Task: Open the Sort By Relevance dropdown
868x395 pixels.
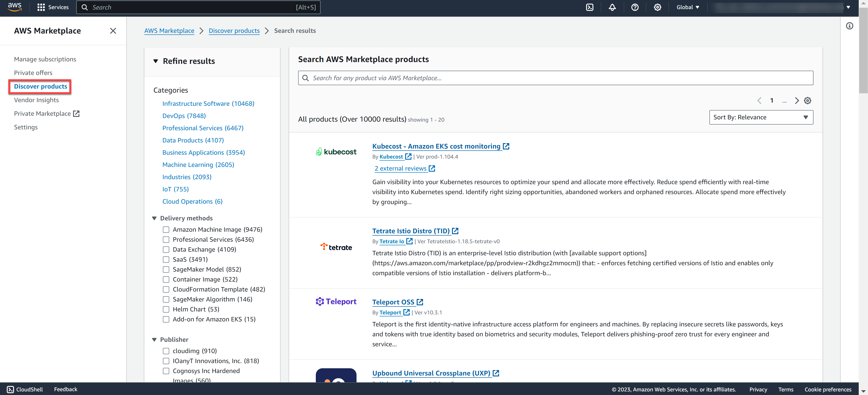Action: (x=761, y=117)
